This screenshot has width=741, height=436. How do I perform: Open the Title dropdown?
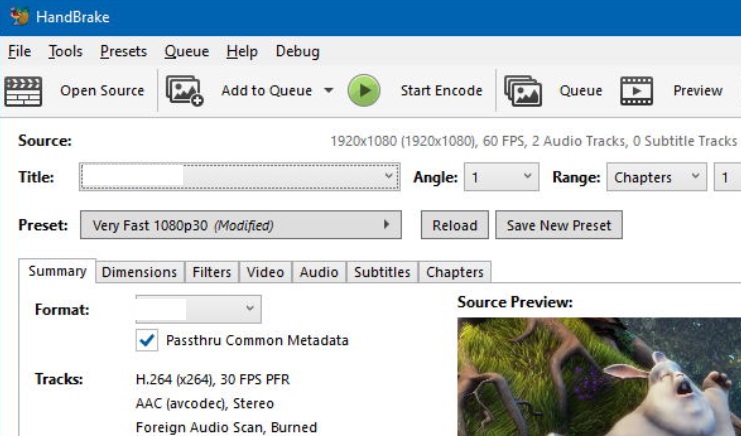point(240,177)
